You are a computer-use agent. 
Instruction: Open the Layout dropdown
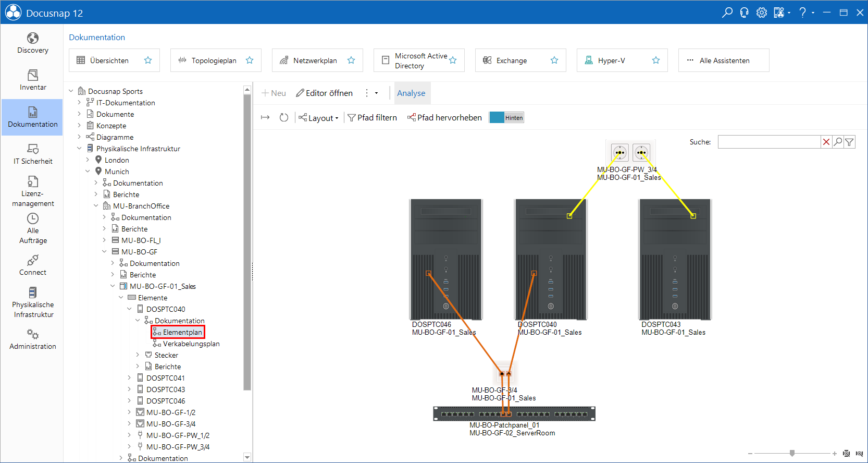(318, 118)
